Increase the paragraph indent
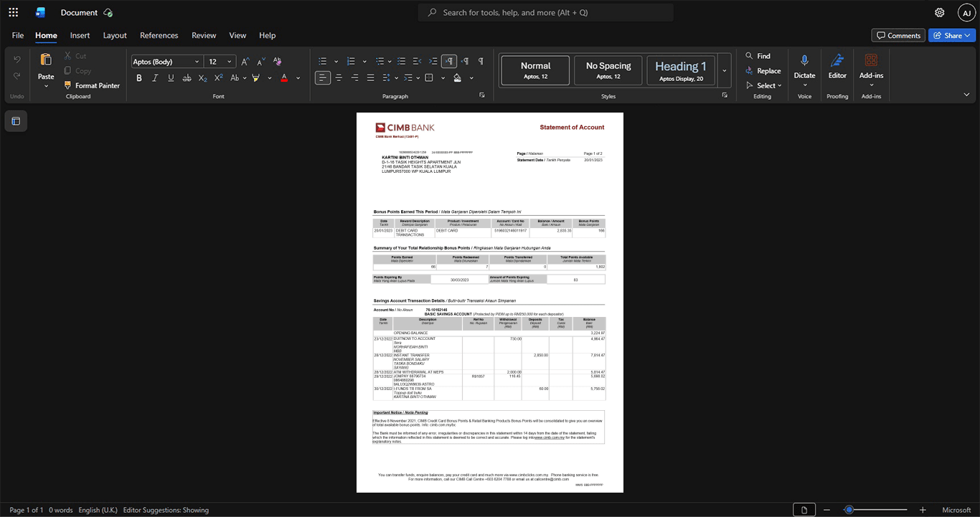980x517 pixels. click(x=433, y=61)
